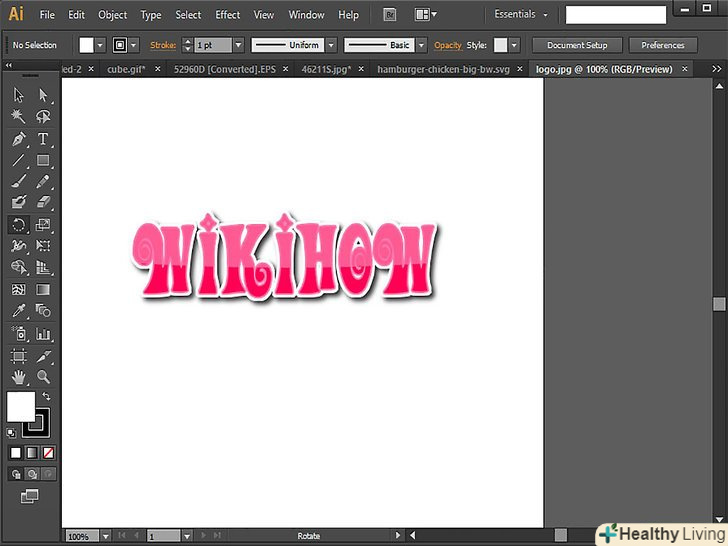728x546 pixels.
Task: Set fill mode to None
Action: [x=47, y=453]
